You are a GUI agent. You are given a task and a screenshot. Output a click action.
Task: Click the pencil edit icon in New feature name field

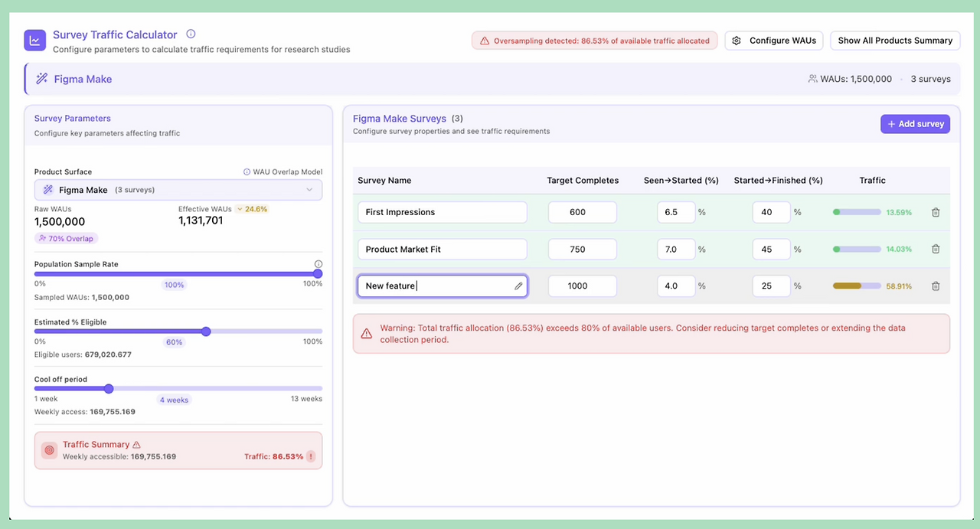(518, 286)
